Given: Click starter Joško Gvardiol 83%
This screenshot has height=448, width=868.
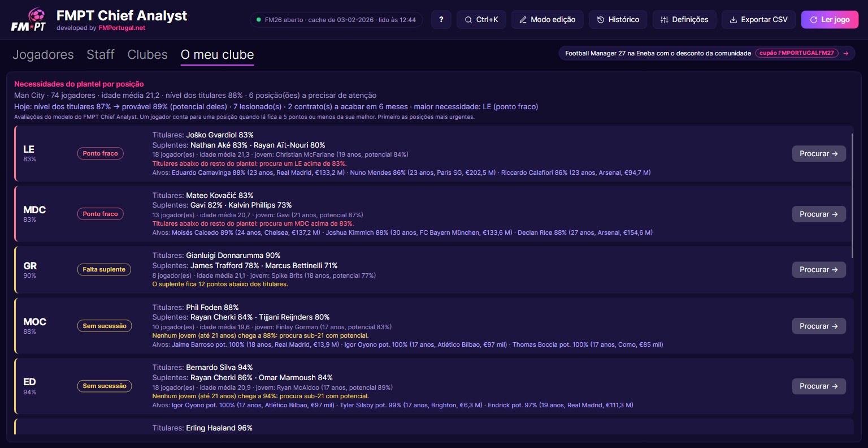Looking at the screenshot, I should 220,135.
